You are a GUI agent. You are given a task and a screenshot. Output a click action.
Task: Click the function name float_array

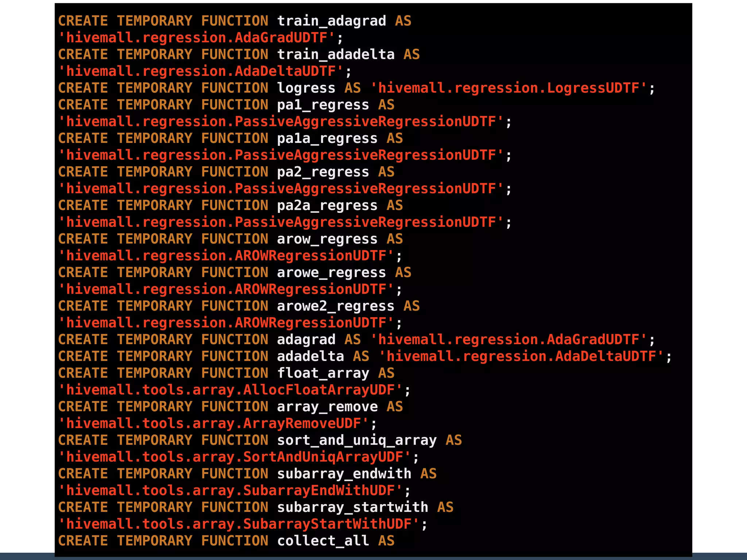[323, 373]
